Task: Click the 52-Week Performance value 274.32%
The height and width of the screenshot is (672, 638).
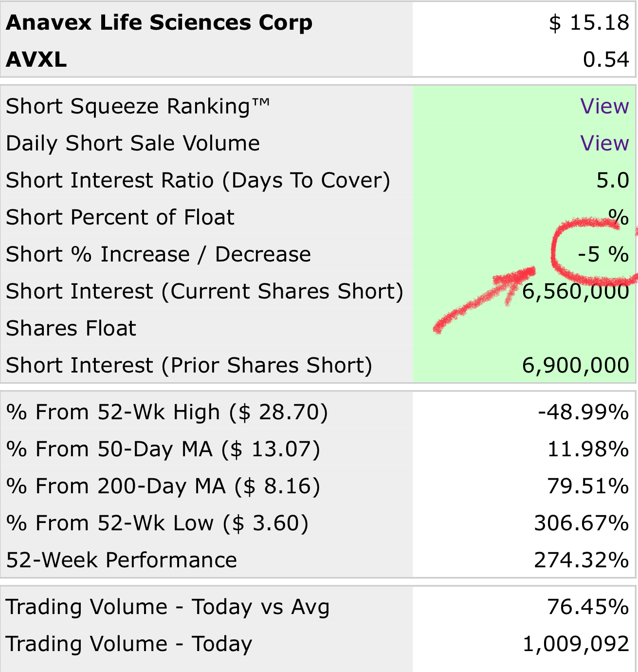Action: pos(582,560)
